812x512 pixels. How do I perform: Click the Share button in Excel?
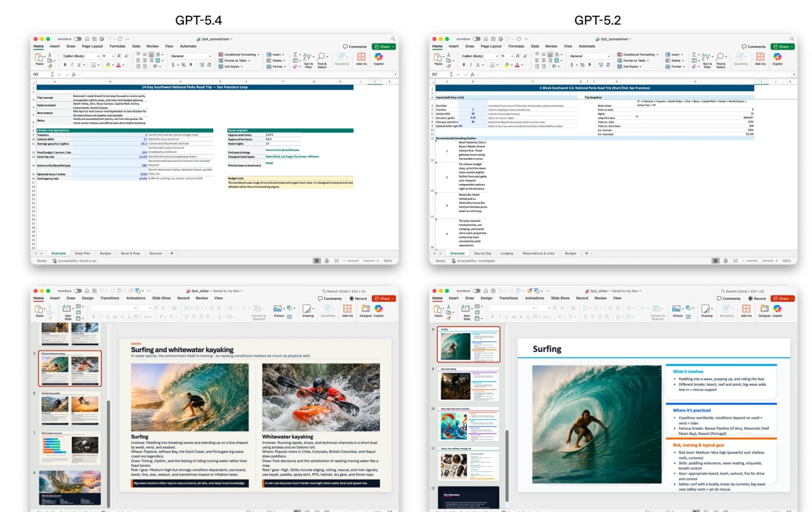pyautogui.click(x=384, y=46)
